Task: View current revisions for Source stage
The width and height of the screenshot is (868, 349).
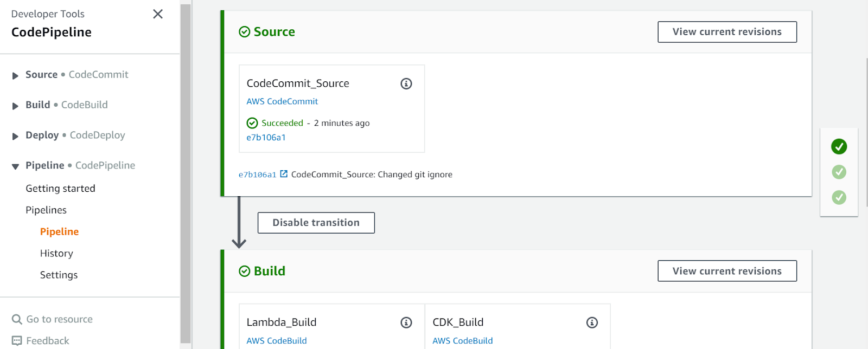Action: [727, 32]
